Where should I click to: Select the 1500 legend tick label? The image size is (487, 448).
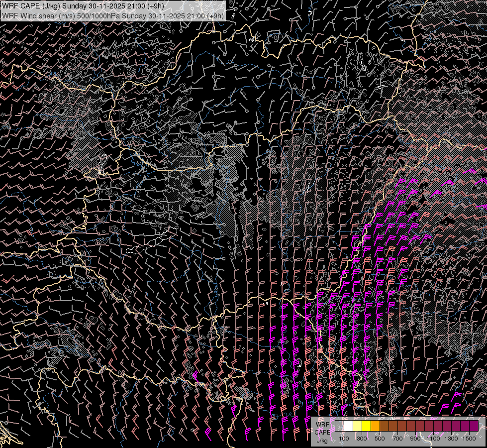(469, 439)
